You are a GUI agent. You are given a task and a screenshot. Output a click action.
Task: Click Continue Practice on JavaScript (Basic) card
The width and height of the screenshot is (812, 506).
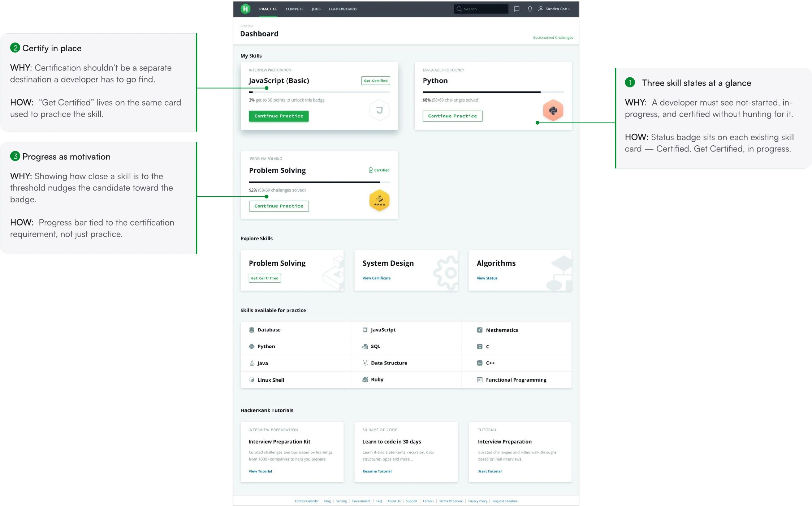coord(278,116)
